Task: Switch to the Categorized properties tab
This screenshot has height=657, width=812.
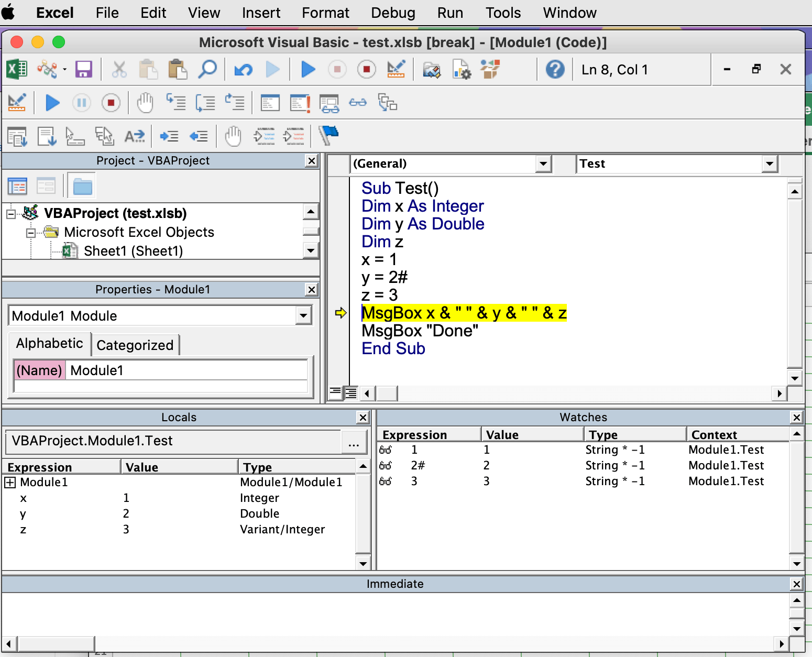Action: pos(135,345)
